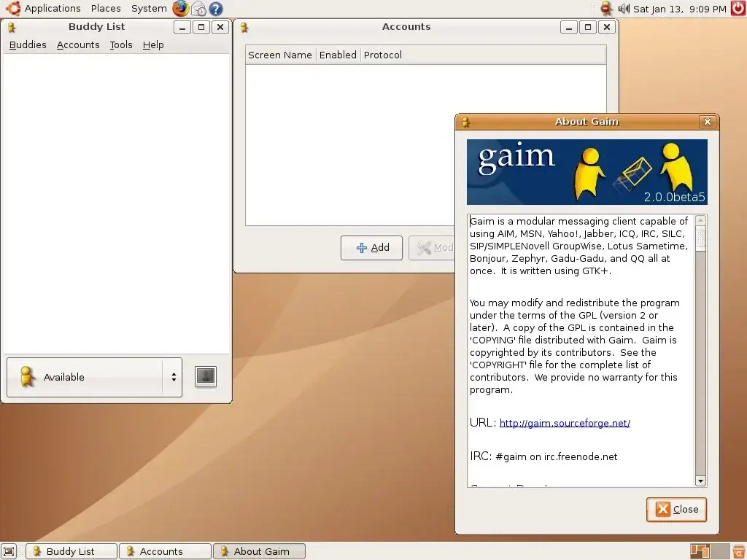
Task: Minimize the Buddy List window
Action: (182, 27)
